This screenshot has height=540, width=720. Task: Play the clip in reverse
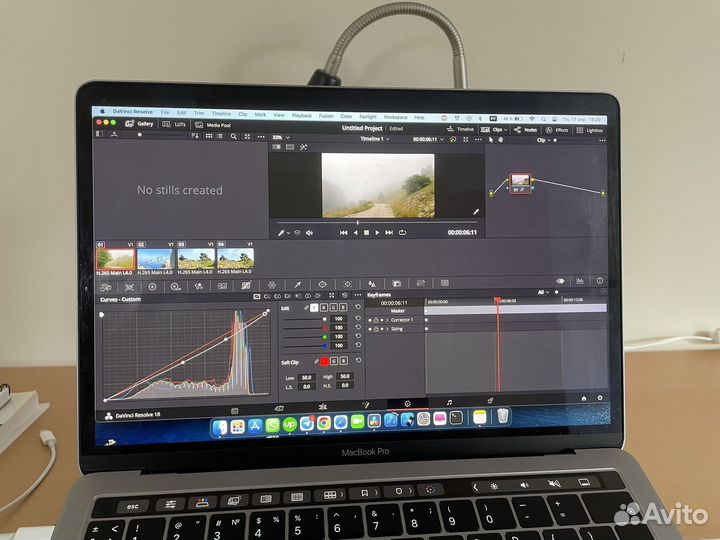tap(355, 233)
